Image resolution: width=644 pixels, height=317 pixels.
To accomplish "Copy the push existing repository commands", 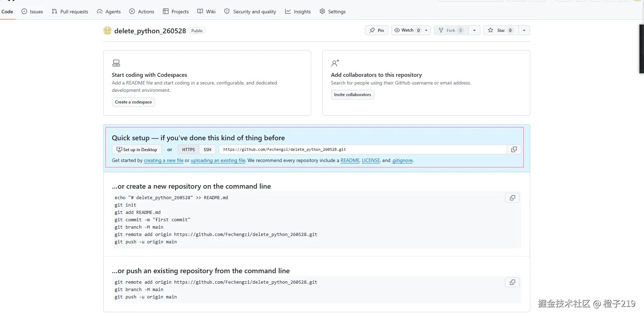I will point(512,282).
